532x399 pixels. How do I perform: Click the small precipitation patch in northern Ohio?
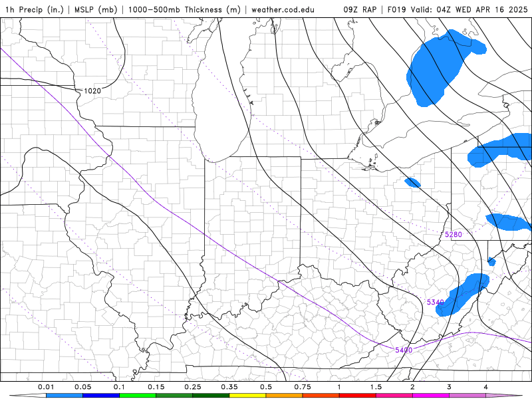(x=412, y=182)
